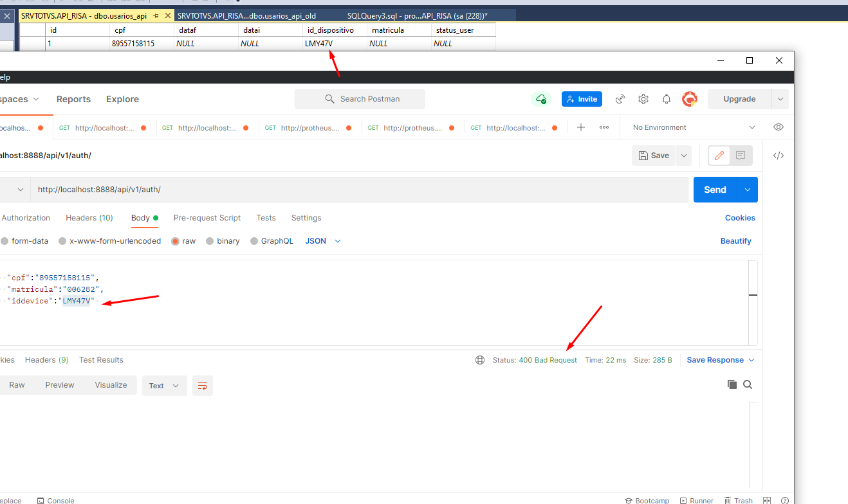Click the Invite button
This screenshot has width=848, height=504.
[582, 99]
